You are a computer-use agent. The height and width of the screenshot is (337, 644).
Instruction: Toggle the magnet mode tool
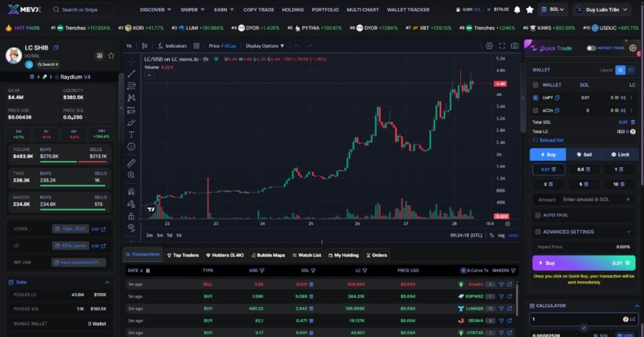pos(131,192)
